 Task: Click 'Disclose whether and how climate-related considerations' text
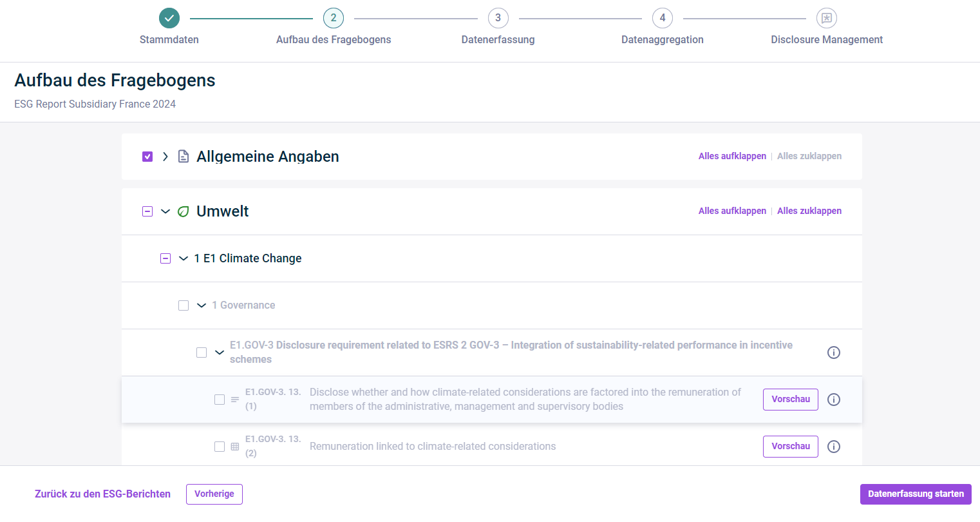click(x=525, y=400)
